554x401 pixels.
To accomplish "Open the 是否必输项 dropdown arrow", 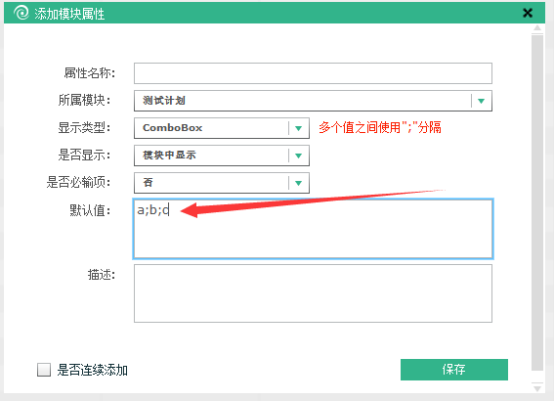I will click(x=299, y=183).
